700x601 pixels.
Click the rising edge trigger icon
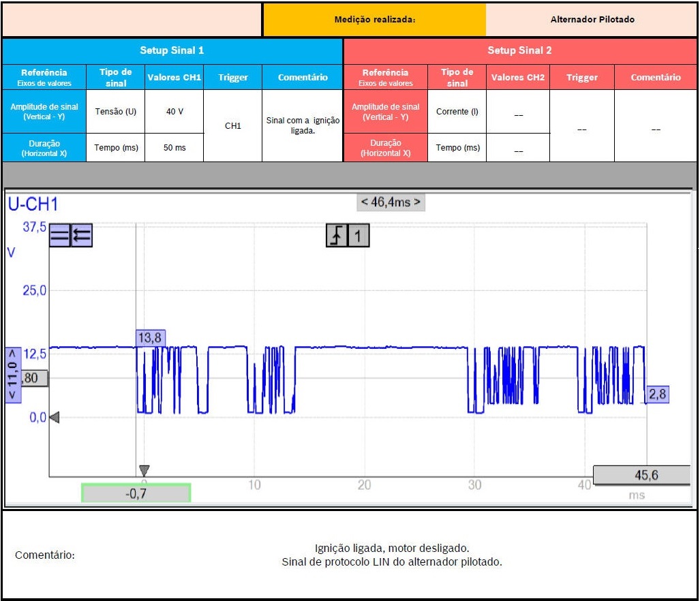pos(337,236)
